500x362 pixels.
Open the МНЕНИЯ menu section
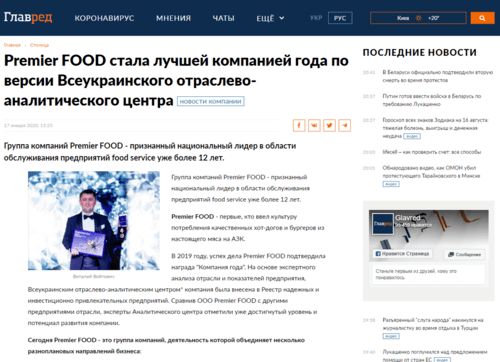point(173,18)
